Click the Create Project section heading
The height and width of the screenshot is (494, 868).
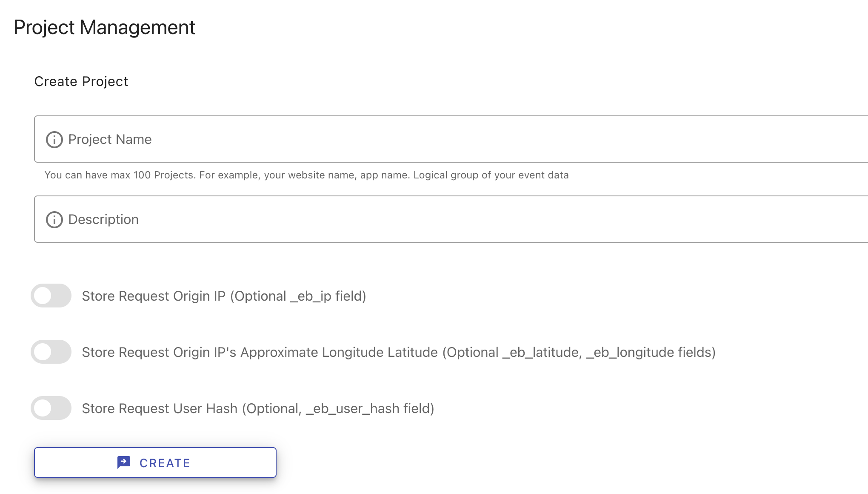[x=81, y=81]
